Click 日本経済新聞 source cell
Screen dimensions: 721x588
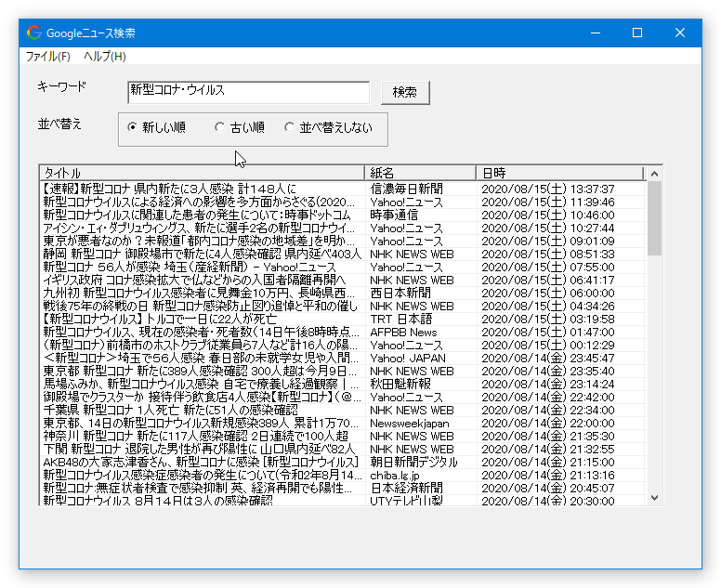[406, 488]
